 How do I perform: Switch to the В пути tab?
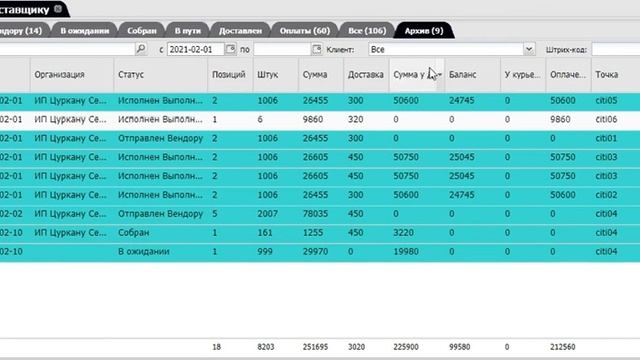pos(187,31)
